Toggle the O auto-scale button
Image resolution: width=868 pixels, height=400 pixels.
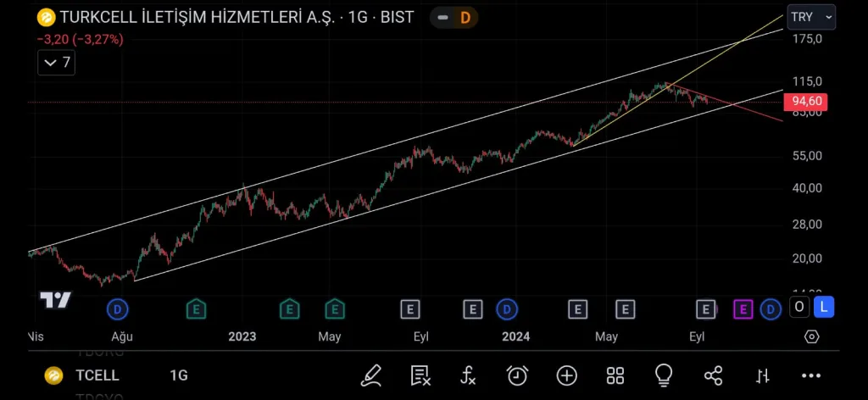point(798,307)
